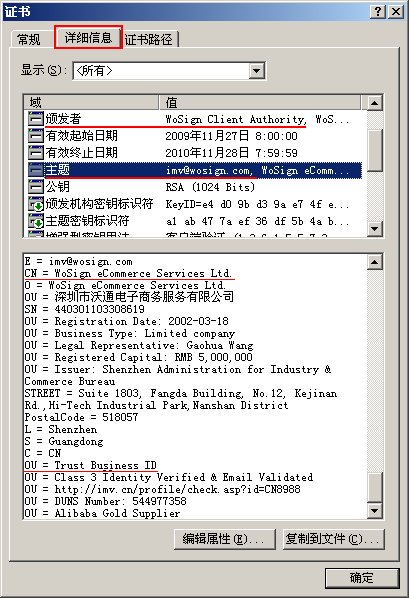Click the Registration Date: 2002-03-18 line
The width and height of the screenshot is (409, 598).
pyautogui.click(x=127, y=322)
